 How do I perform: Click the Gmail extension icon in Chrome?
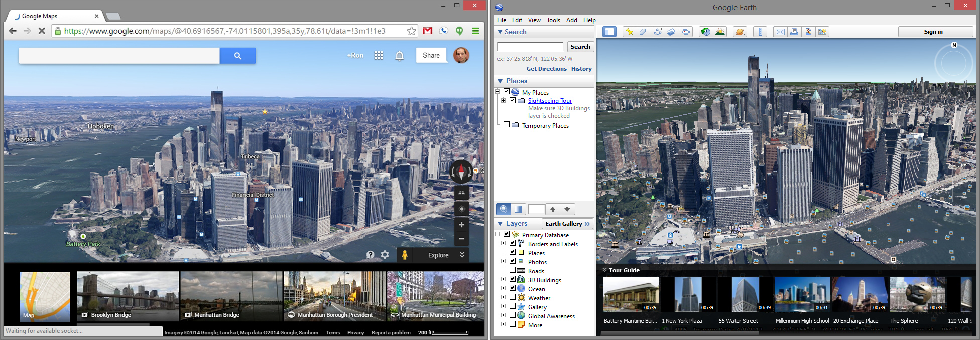tap(428, 31)
